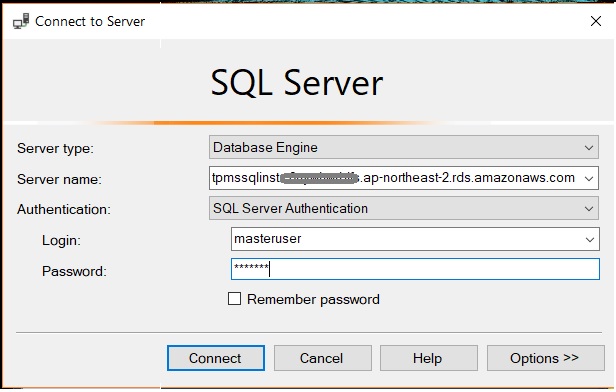Viewport: 616px width, 392px height.
Task: Click the Connect to Server title icon
Action: (x=21, y=21)
